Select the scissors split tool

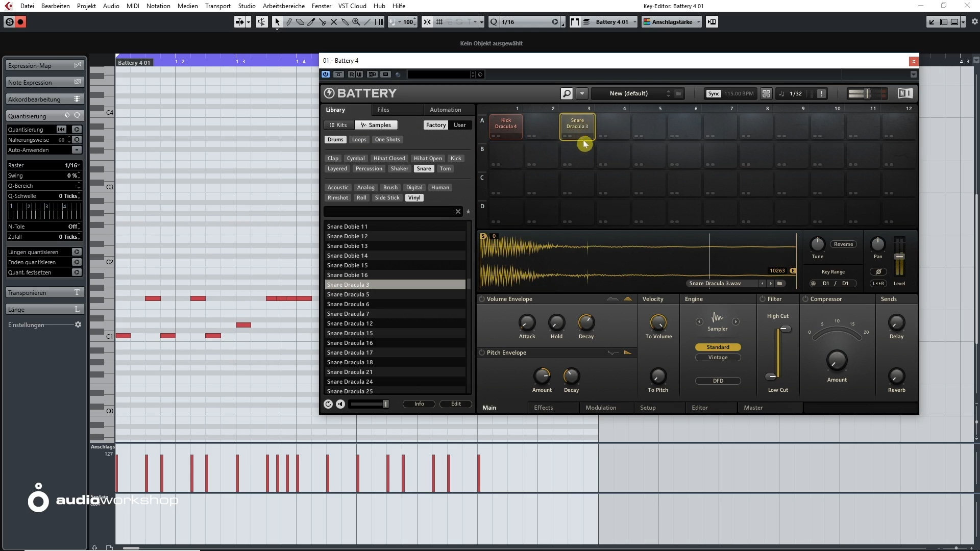[323, 22]
